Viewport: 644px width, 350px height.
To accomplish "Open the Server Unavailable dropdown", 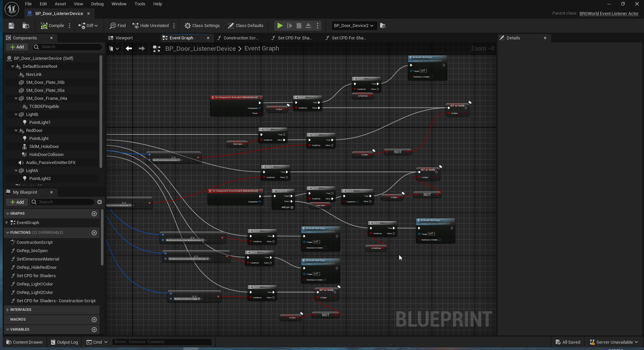I will point(614,342).
